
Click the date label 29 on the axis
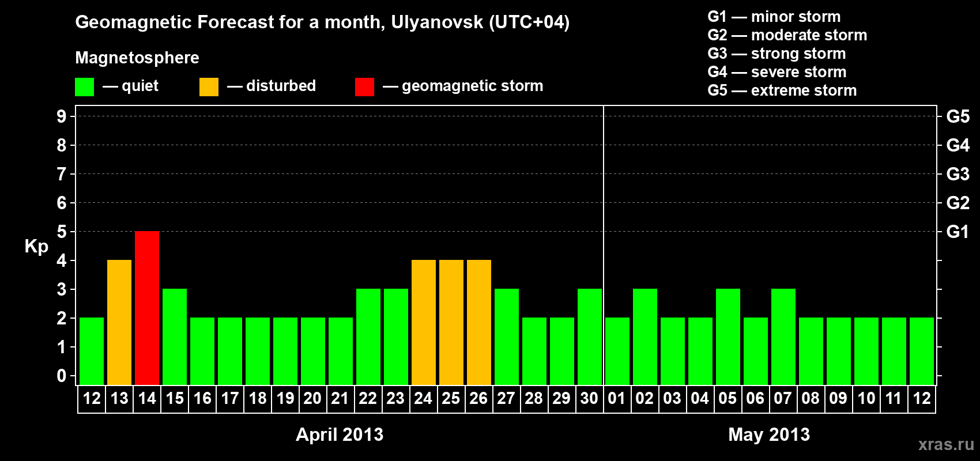click(x=561, y=398)
